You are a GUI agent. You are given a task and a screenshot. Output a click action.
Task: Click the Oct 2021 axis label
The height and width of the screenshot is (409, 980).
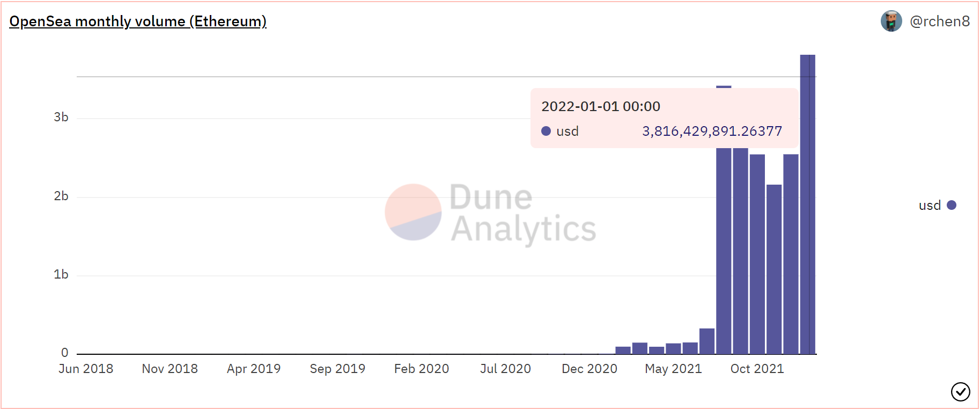[757, 369]
